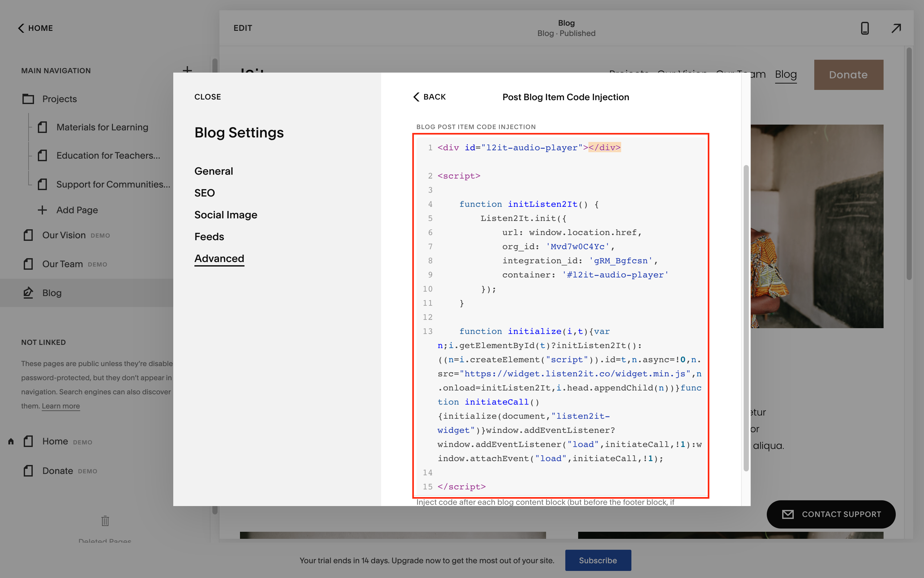This screenshot has height=578, width=924.
Task: Open mobile device preview icon
Action: click(x=865, y=28)
